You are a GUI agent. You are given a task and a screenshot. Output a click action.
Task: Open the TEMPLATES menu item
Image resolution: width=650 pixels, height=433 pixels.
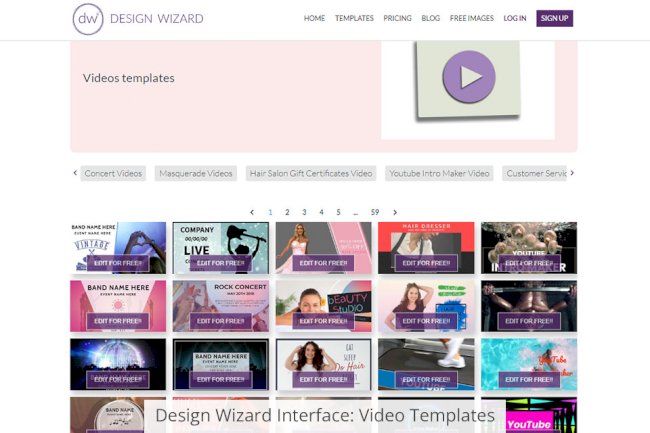click(354, 18)
